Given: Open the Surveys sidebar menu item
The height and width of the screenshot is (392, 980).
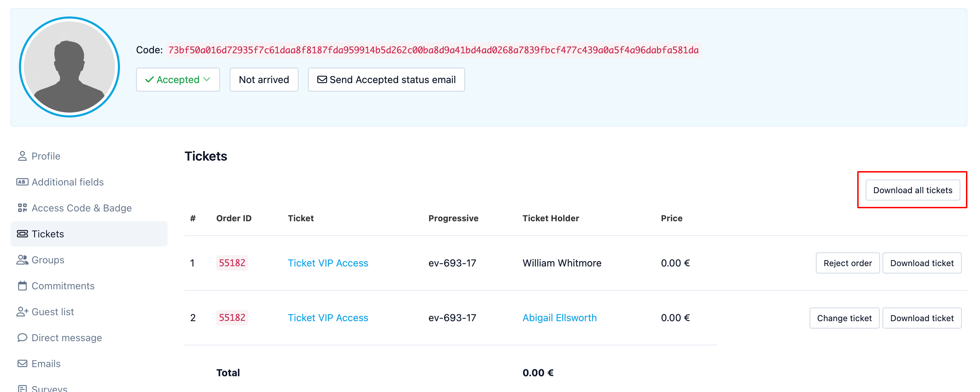Looking at the screenshot, I should 49,388.
